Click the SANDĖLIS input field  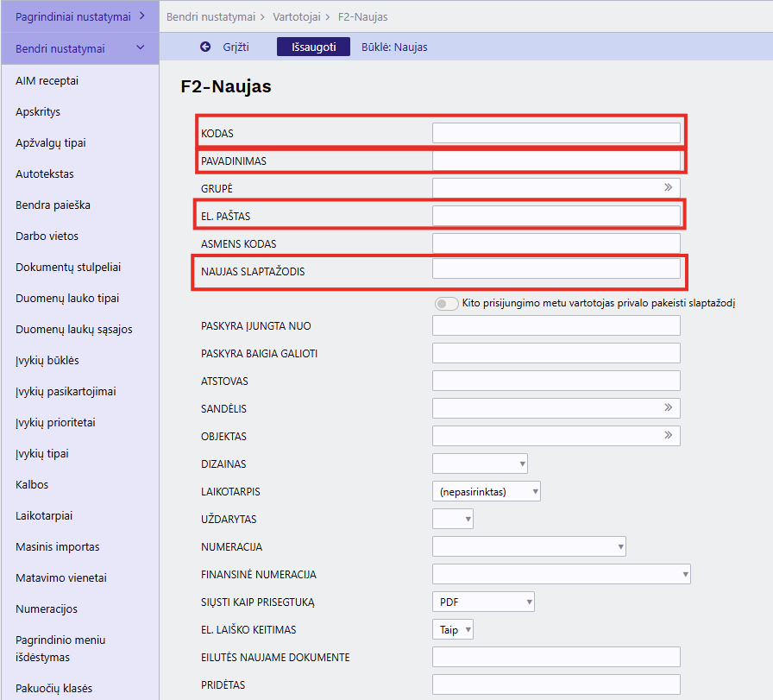coord(556,408)
